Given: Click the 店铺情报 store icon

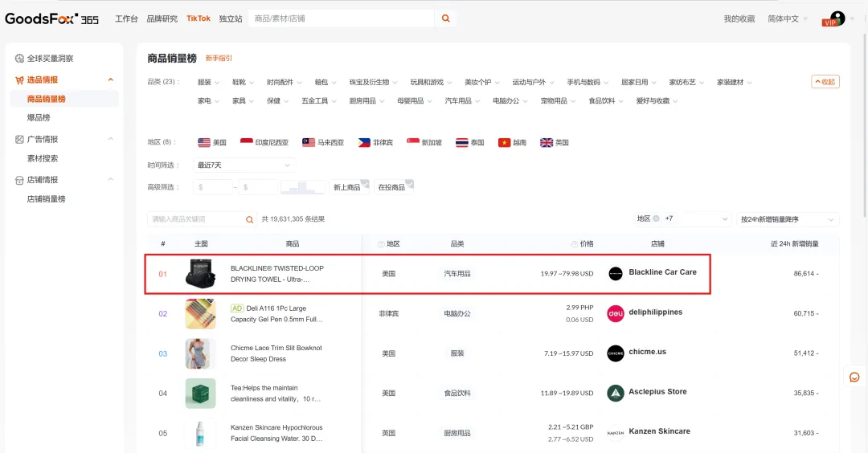Looking at the screenshot, I should 19,180.
